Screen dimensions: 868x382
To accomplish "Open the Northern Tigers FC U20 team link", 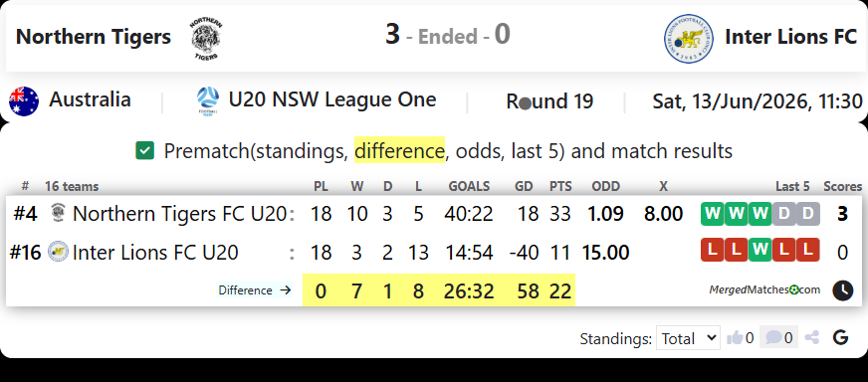I will (179, 214).
